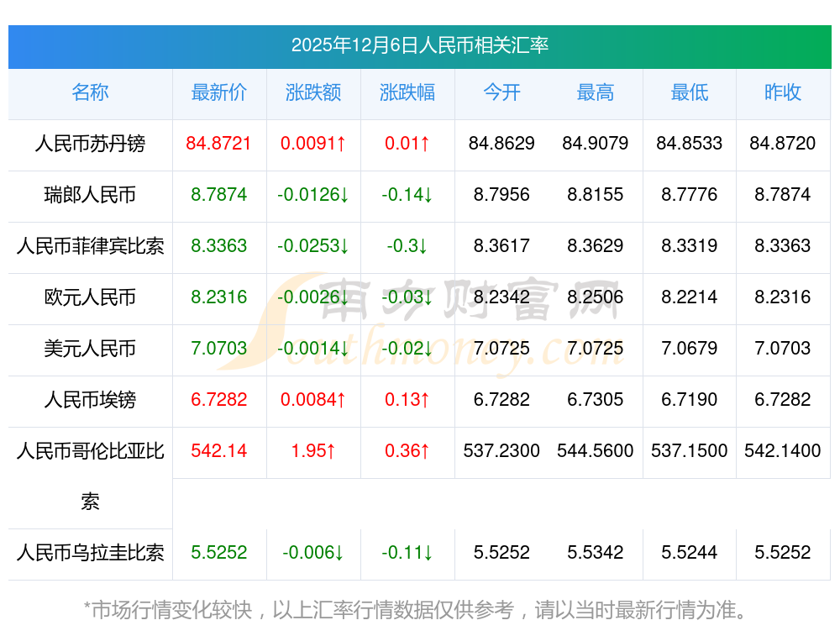
Task: Click the 最低 column header
Action: (x=690, y=92)
